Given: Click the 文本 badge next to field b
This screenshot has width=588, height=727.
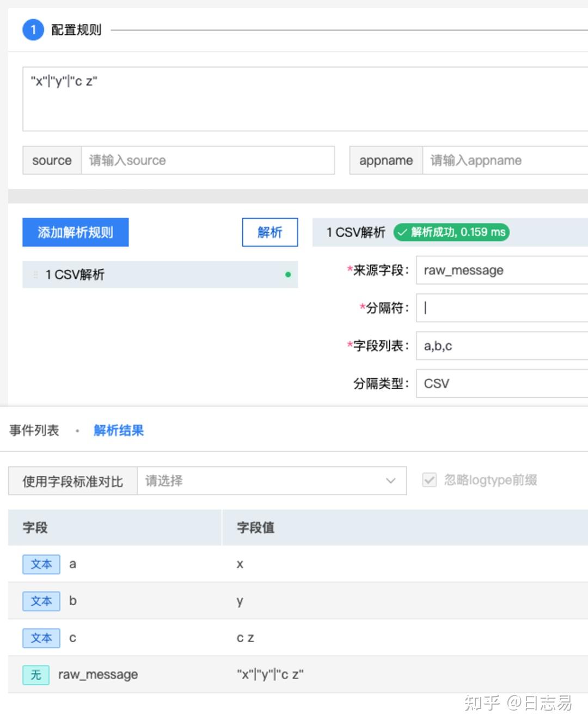Looking at the screenshot, I should pos(41,601).
